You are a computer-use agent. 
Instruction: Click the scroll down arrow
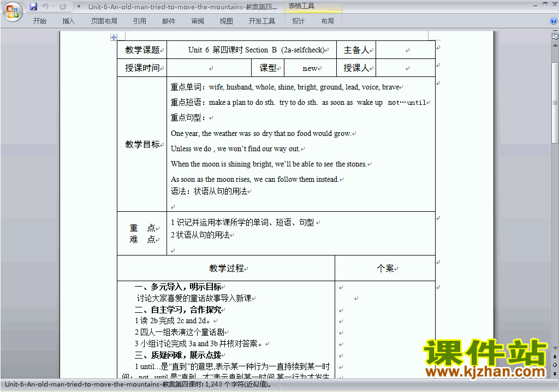(555, 348)
